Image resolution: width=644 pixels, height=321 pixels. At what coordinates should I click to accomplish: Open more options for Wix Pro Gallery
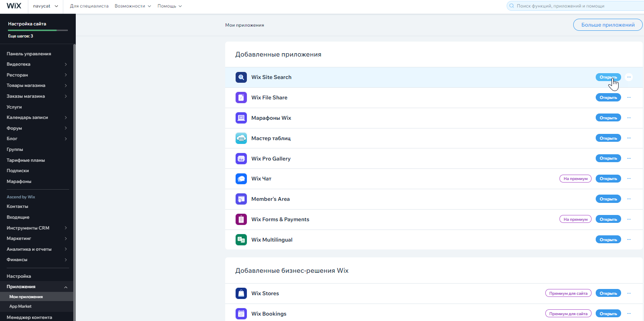(629, 158)
